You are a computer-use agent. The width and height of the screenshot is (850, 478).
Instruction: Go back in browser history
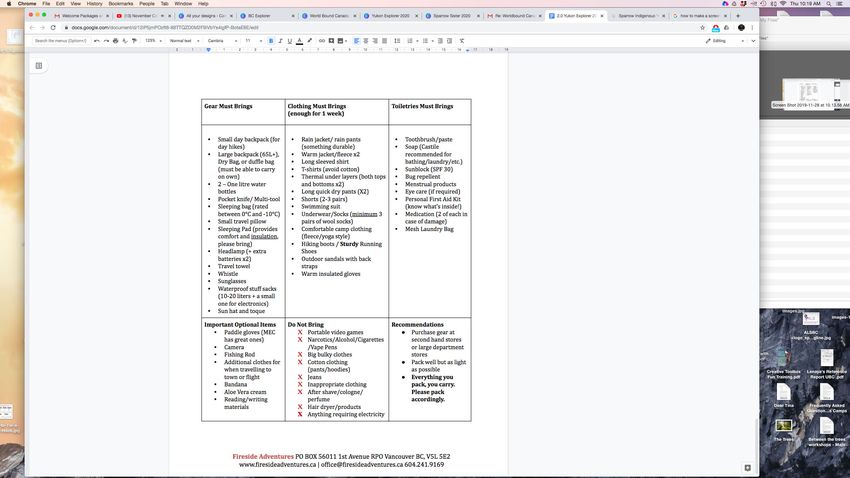32,28
